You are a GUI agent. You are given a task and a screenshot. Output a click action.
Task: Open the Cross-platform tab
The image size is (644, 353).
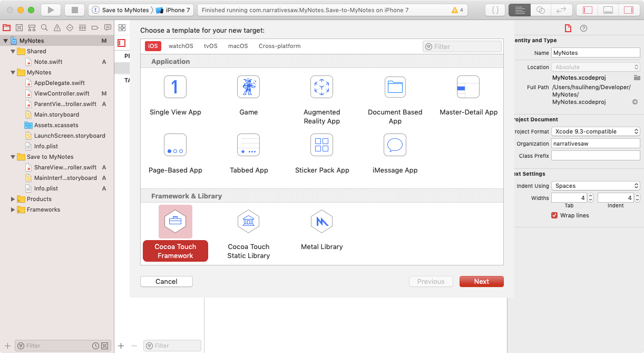280,46
